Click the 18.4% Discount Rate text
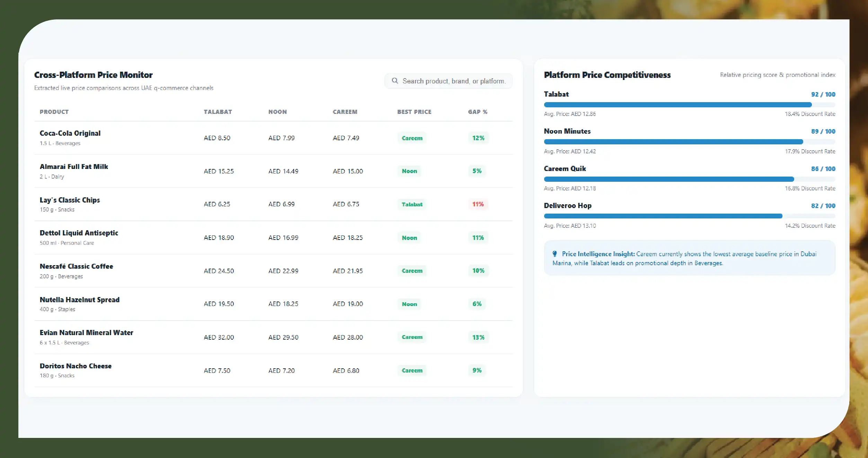The height and width of the screenshot is (458, 868). click(810, 114)
